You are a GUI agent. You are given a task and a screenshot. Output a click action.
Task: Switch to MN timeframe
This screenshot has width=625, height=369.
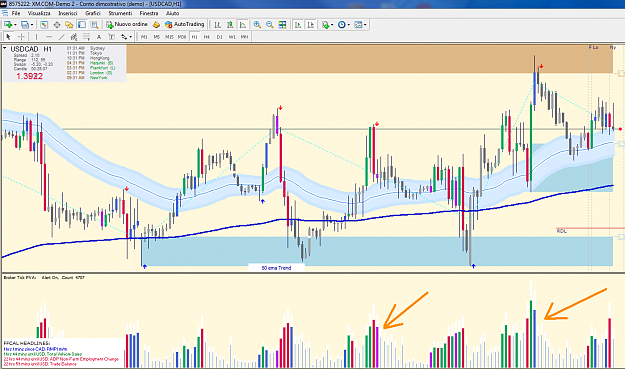point(244,37)
